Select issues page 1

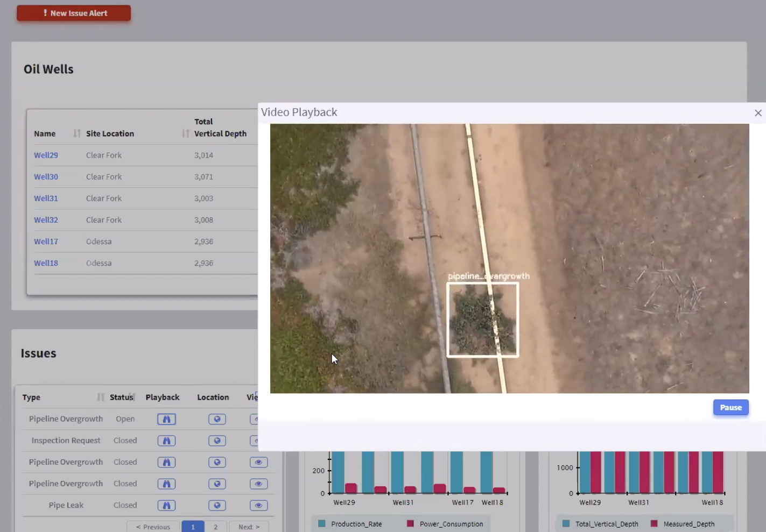click(193, 527)
